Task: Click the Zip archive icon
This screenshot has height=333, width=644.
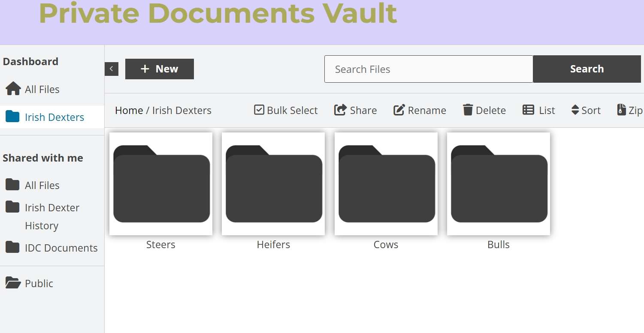Action: [x=621, y=110]
